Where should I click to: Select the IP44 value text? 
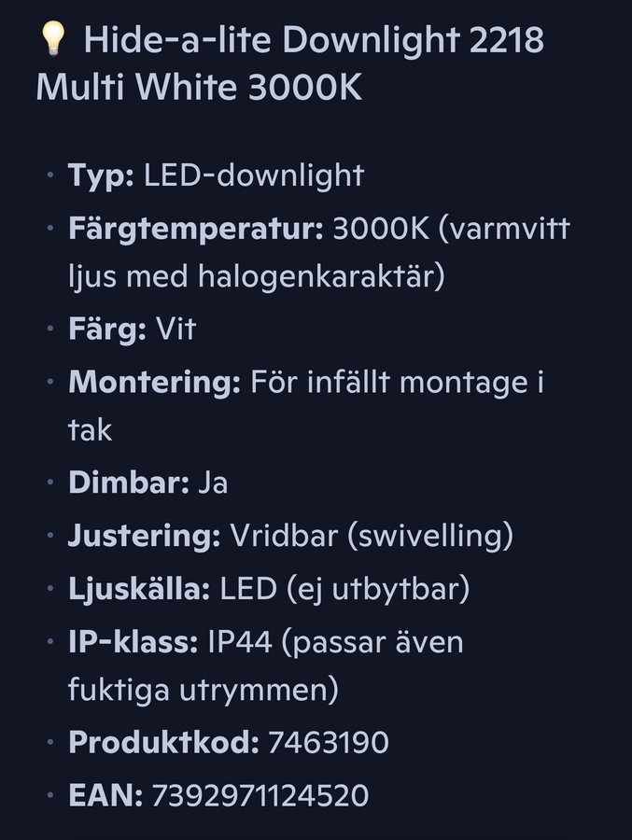click(x=240, y=642)
